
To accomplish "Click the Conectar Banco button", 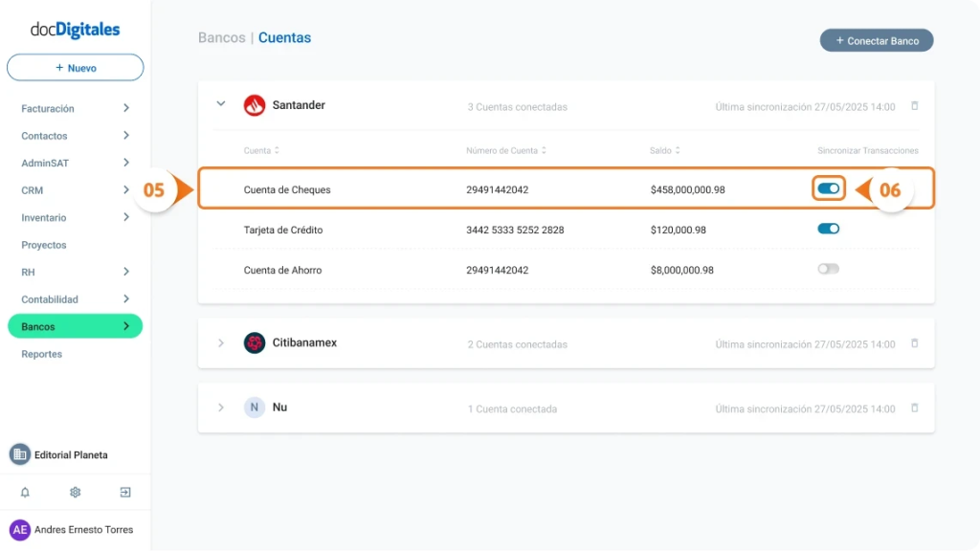I will (x=876, y=41).
